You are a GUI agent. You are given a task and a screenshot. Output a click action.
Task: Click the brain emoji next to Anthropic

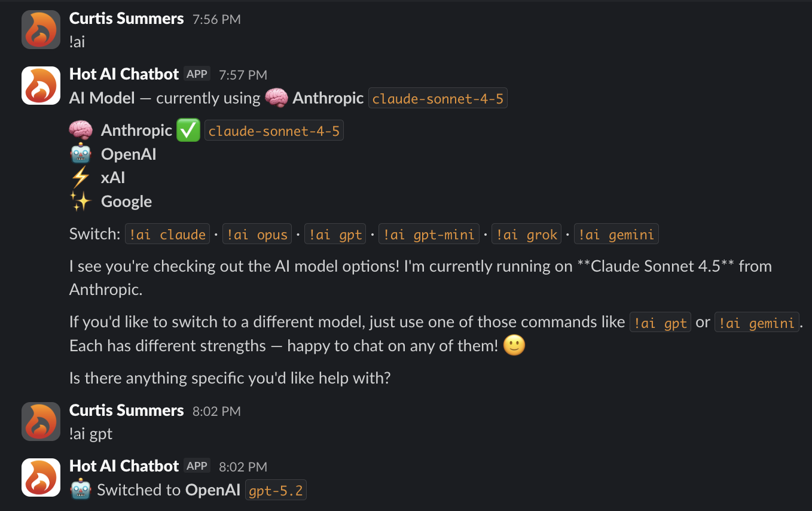pyautogui.click(x=81, y=130)
